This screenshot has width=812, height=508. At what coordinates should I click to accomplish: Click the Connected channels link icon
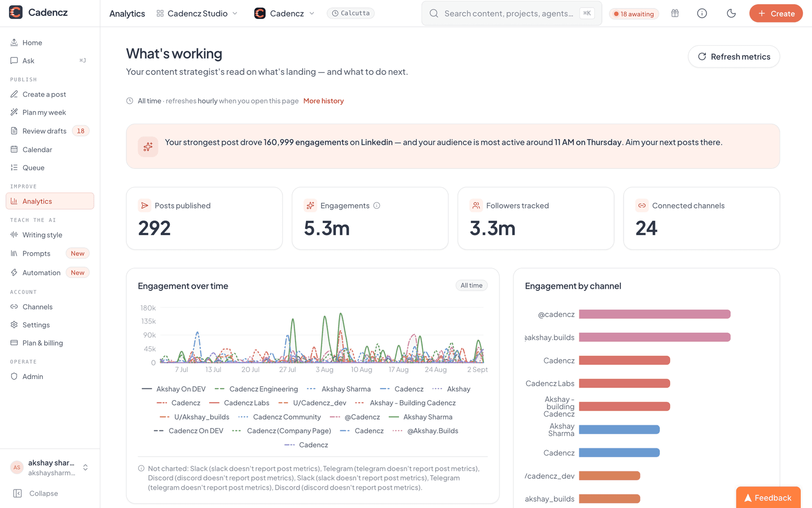point(642,206)
